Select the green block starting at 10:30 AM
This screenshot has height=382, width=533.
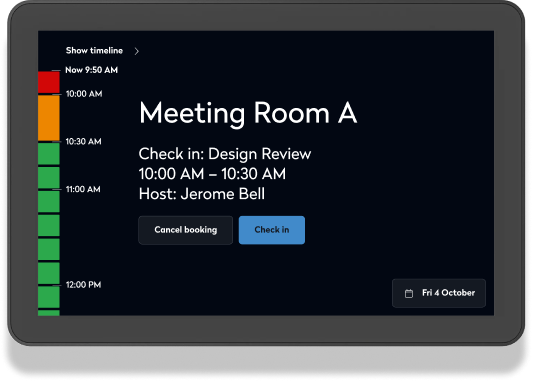pos(49,154)
